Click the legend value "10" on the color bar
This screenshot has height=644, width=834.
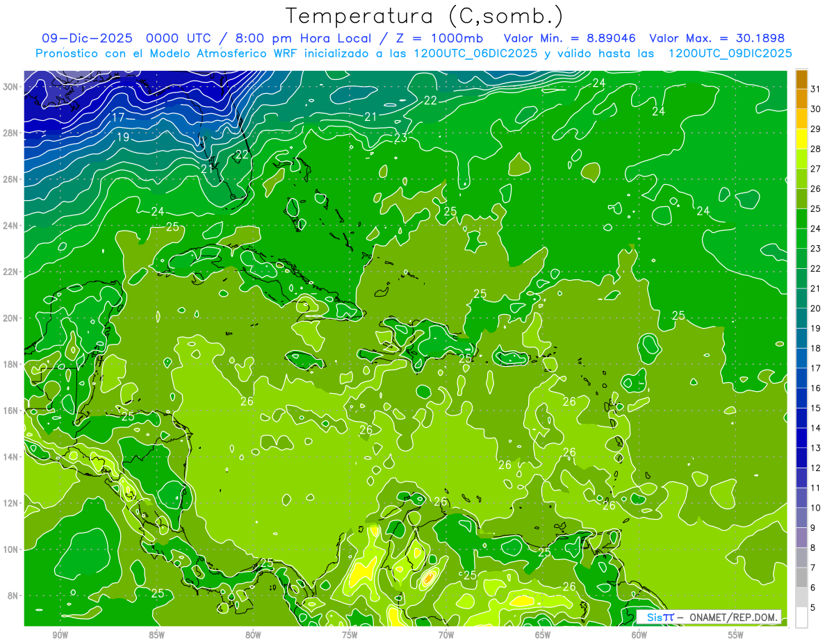coord(816,508)
